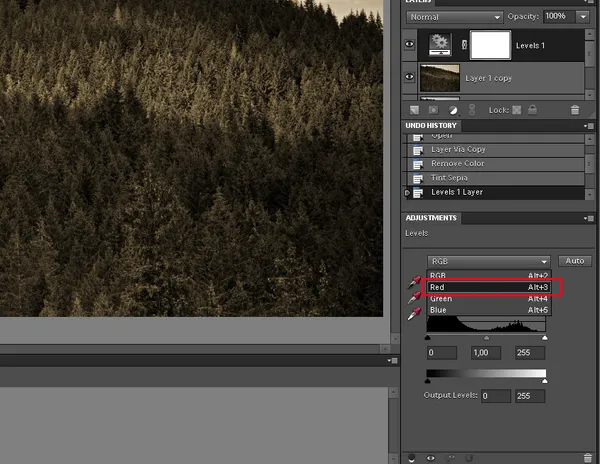This screenshot has width=600, height=464.
Task: Toggle adjustment visibility eye at panel bottom
Action: [430, 458]
